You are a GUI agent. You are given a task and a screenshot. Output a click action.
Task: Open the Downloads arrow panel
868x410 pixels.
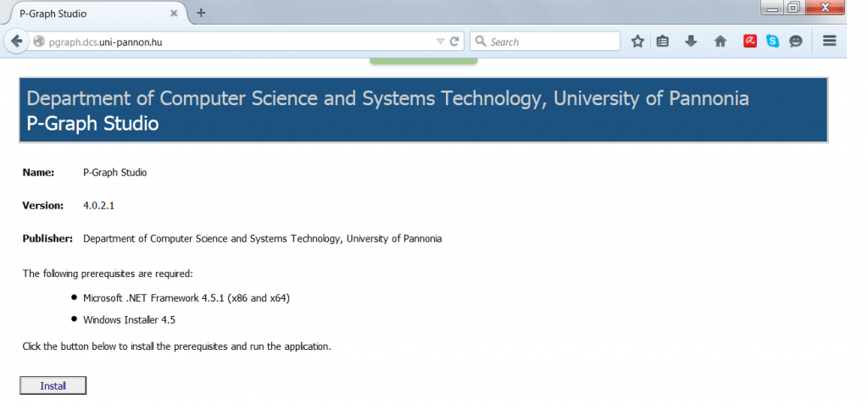(x=691, y=42)
